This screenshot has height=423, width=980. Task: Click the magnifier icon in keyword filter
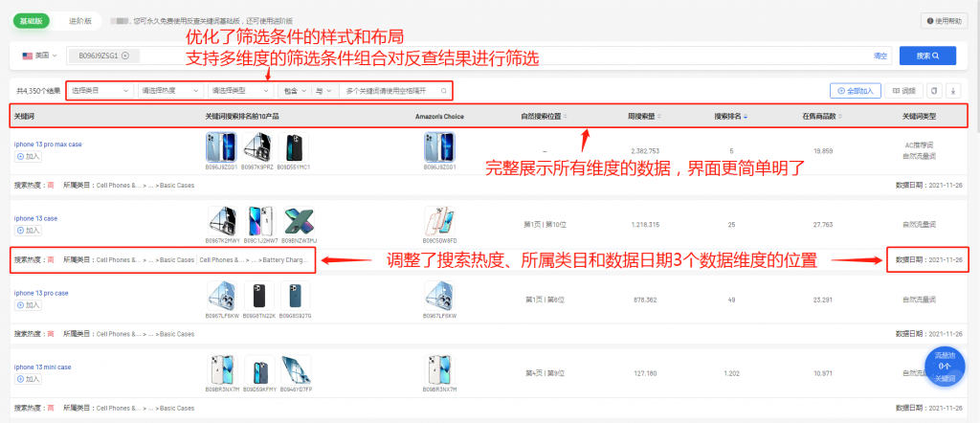coord(444,91)
